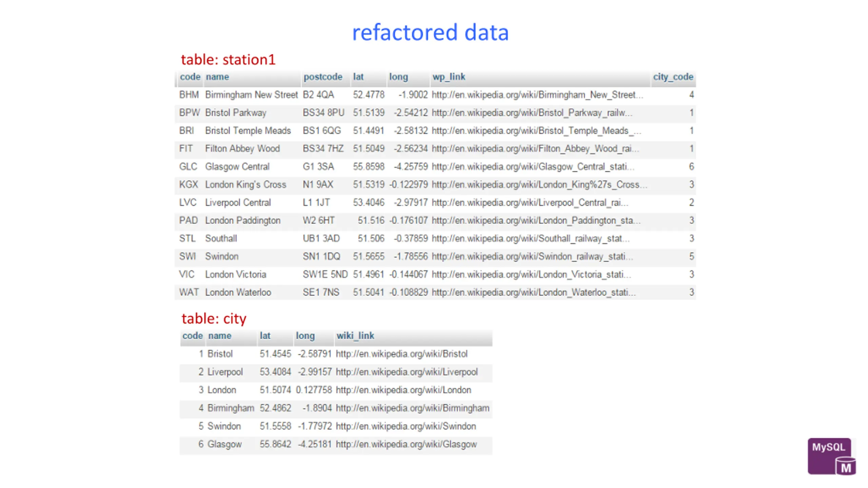
Task: Select 'Southall' name cell
Action: click(221, 238)
